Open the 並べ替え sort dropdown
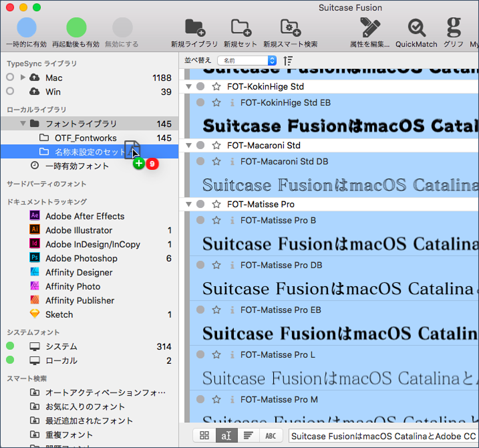This screenshot has height=448, width=479. tap(247, 61)
